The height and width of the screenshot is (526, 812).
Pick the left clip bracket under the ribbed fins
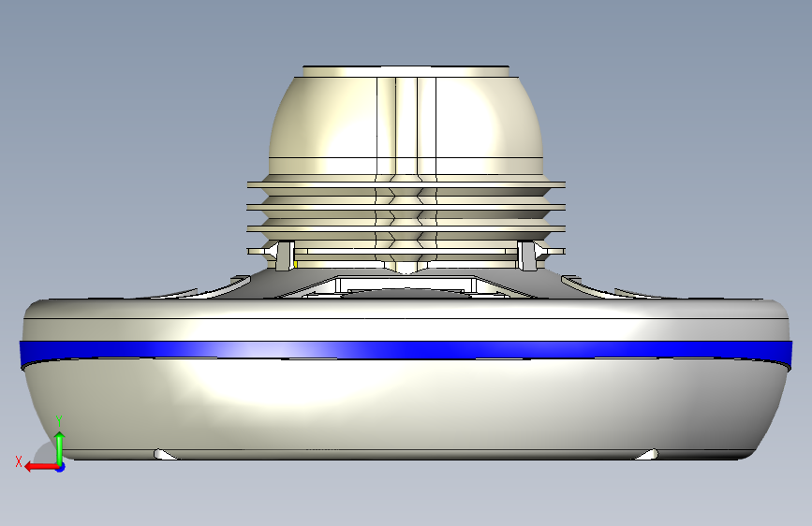coord(285,256)
